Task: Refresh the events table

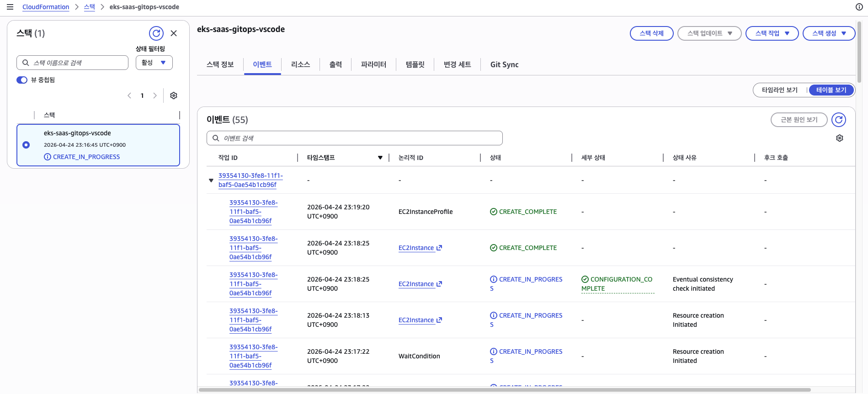Action: (838, 120)
